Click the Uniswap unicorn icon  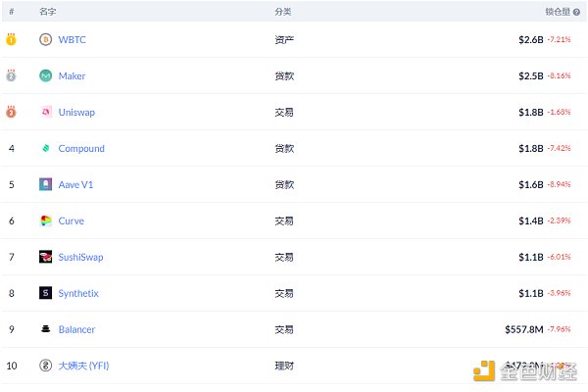pyautogui.click(x=45, y=112)
